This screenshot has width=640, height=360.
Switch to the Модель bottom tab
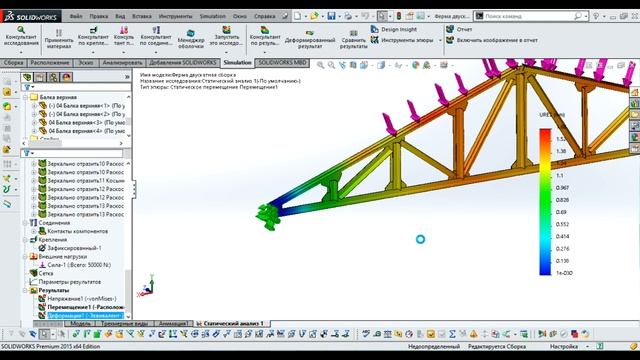point(81,323)
